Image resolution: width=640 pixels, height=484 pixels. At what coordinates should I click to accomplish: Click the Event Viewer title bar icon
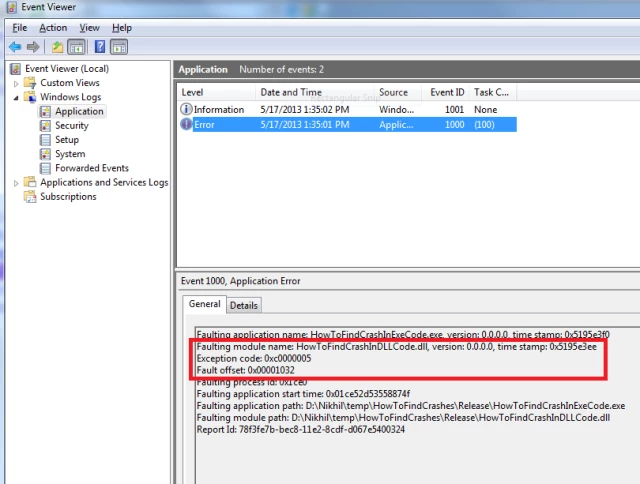pos(11,7)
